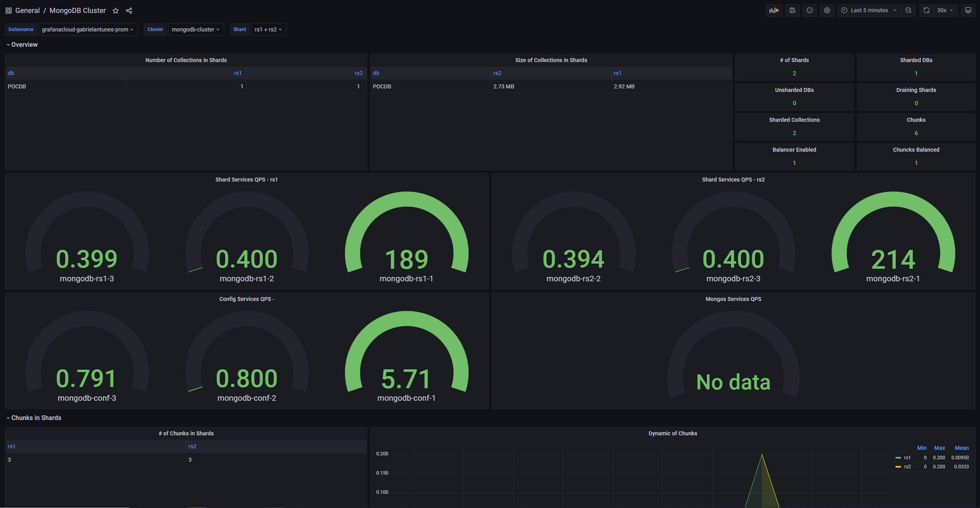Open the Datasource dropdown
Image resolution: width=980 pixels, height=508 pixels.
click(88, 29)
